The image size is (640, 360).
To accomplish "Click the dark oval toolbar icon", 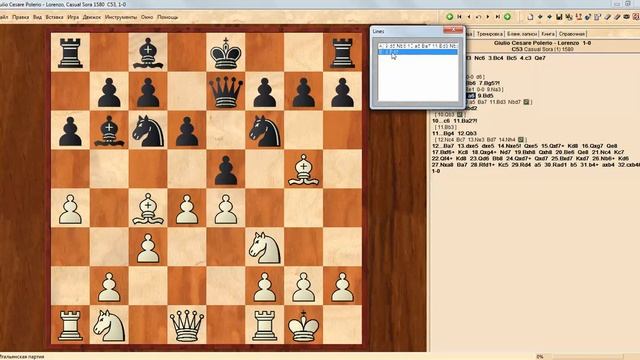I will pyautogui.click(x=627, y=17).
